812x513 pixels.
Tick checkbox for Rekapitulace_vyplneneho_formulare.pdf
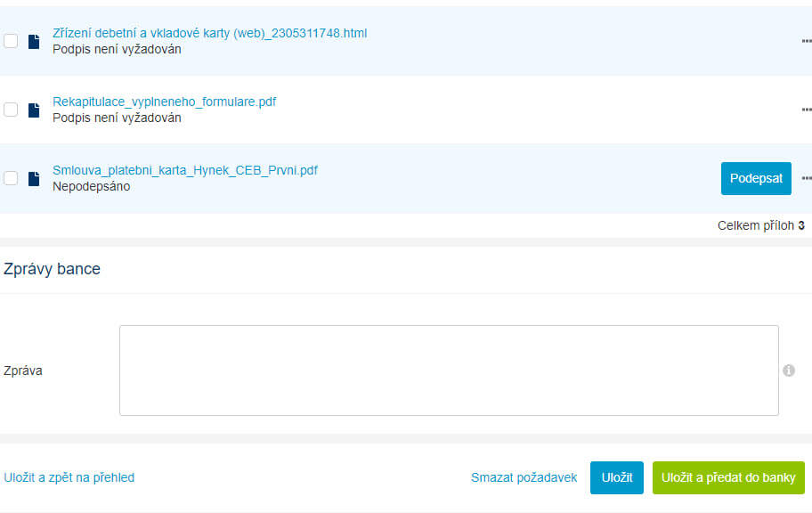pyautogui.click(x=11, y=110)
